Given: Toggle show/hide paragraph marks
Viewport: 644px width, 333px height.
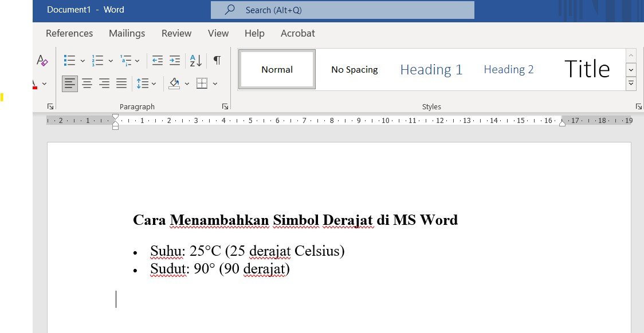Looking at the screenshot, I should pyautogui.click(x=217, y=61).
